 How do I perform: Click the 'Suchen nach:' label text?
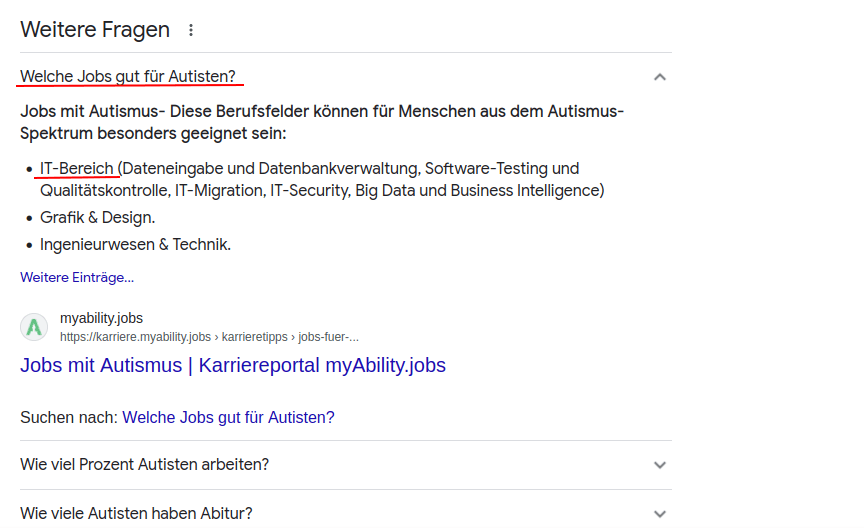(x=69, y=417)
